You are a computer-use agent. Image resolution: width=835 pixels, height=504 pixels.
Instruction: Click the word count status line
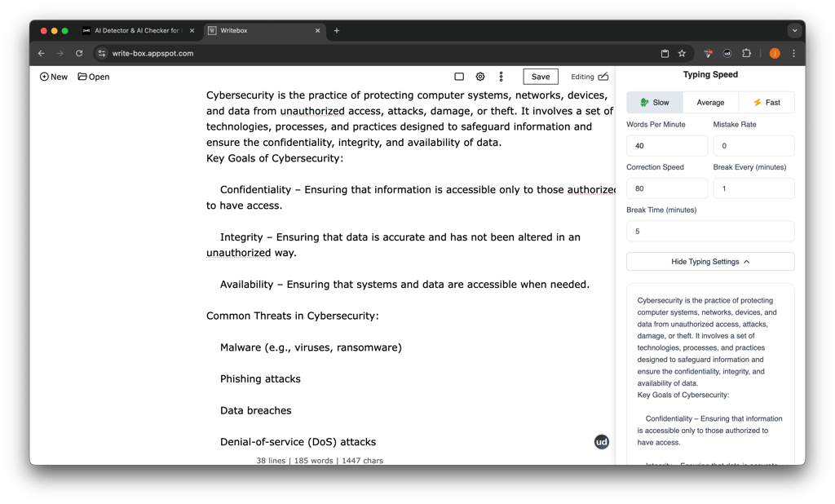click(x=320, y=460)
